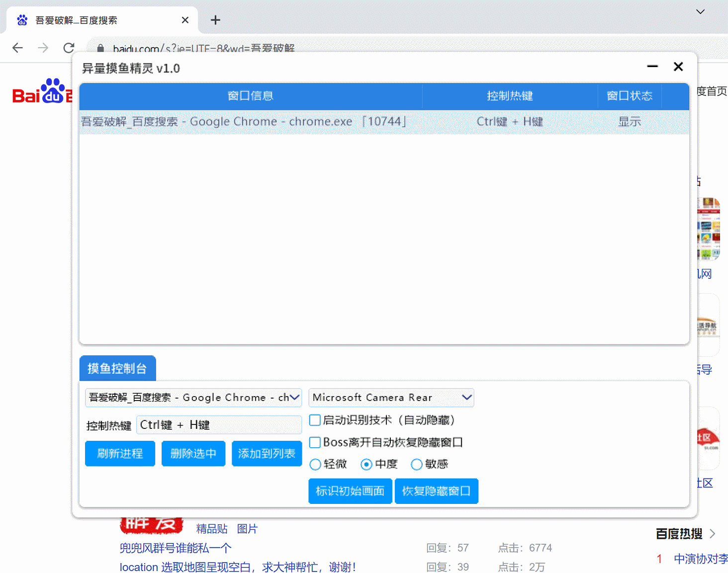728x573 pixels.
Task: Click the browser forward arrow
Action: click(43, 48)
